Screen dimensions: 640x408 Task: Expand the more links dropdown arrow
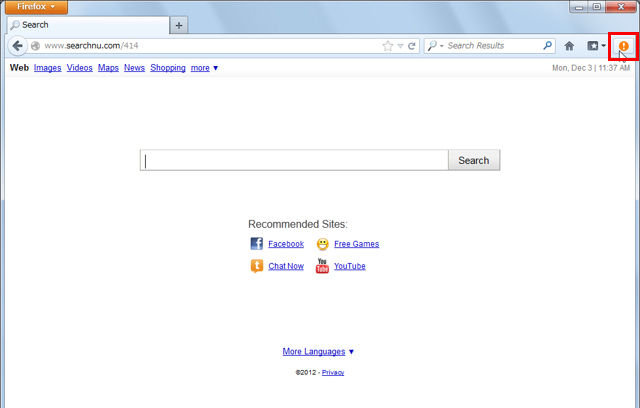(216, 68)
